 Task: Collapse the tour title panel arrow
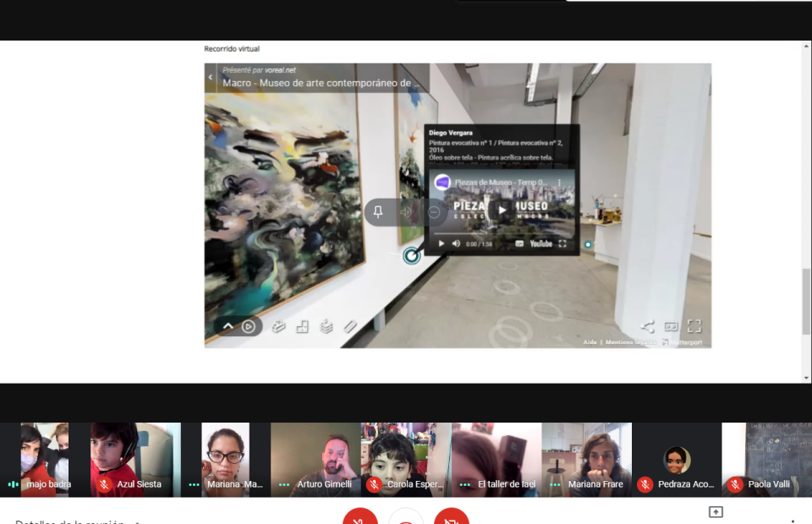click(x=211, y=77)
